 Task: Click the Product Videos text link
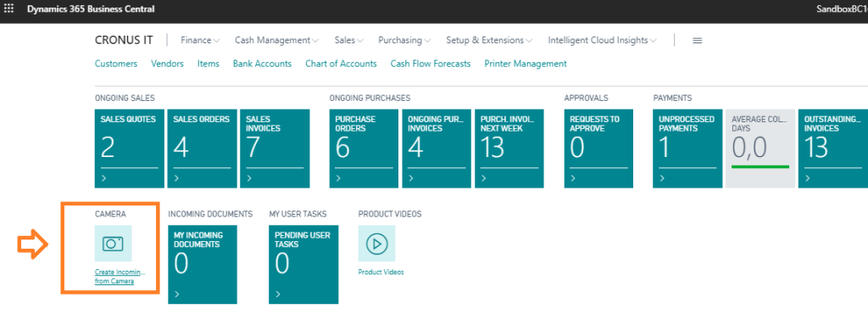pyautogui.click(x=381, y=272)
